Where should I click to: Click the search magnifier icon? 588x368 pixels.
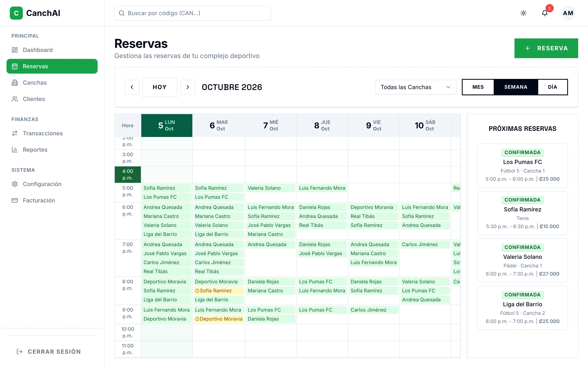(122, 13)
